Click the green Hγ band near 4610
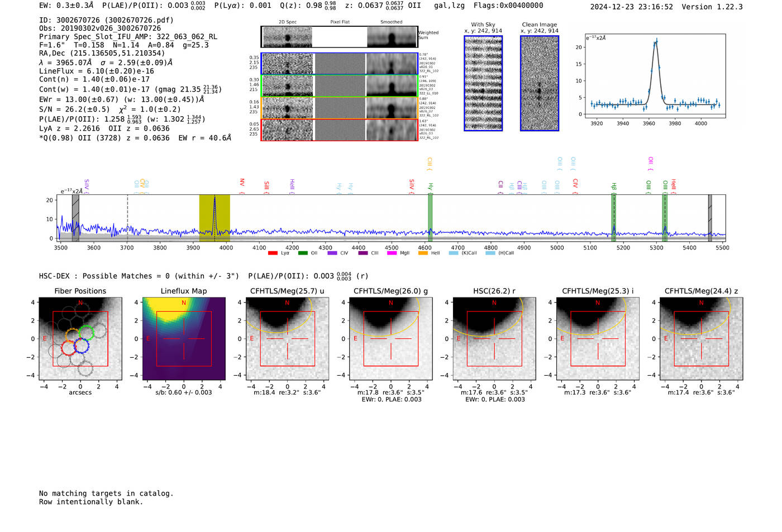The width and height of the screenshot is (782, 532). click(x=430, y=218)
